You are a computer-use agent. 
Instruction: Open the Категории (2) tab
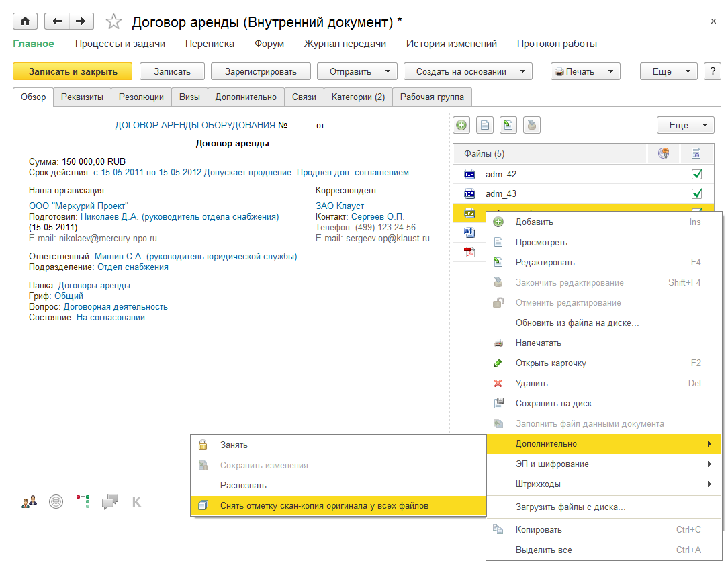358,97
